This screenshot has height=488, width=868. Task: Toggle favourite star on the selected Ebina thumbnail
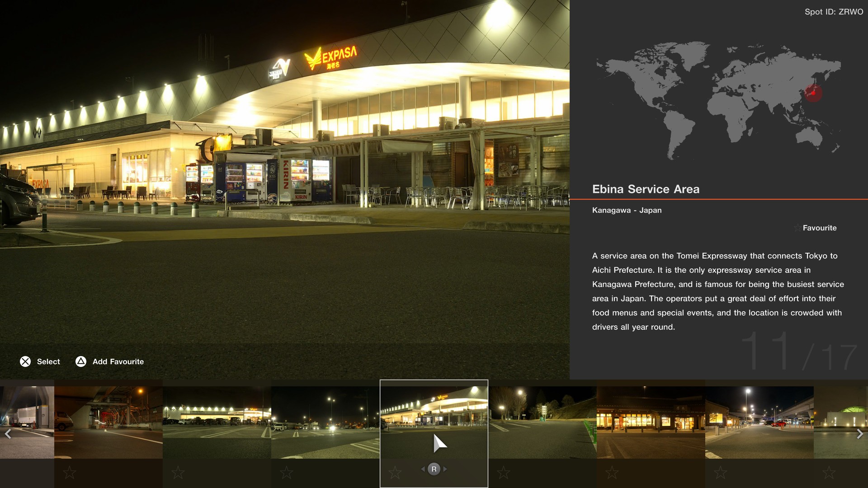click(395, 473)
